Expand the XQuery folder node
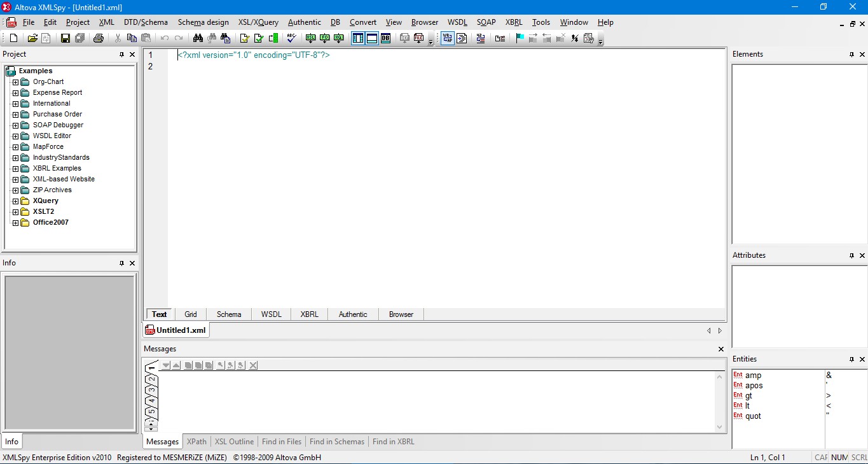 [16, 201]
